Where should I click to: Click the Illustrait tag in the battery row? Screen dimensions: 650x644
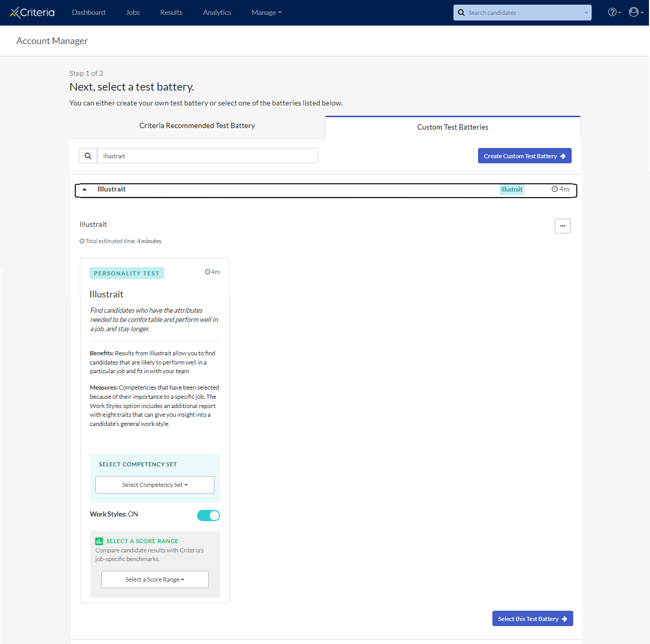pos(512,189)
